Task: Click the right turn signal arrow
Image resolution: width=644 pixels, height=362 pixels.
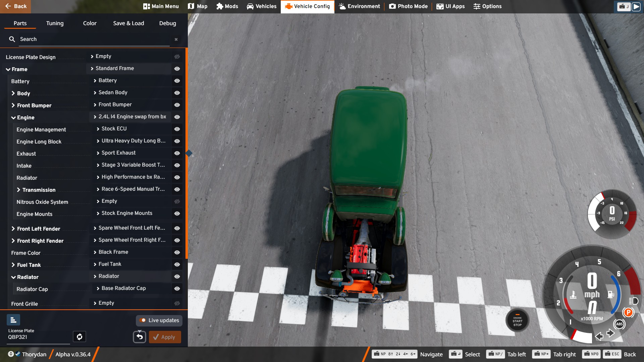Action: [x=610, y=333]
